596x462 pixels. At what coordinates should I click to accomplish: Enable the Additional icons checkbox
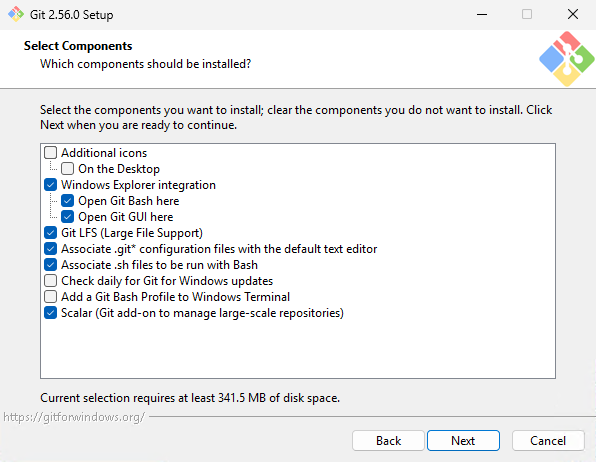(51, 152)
